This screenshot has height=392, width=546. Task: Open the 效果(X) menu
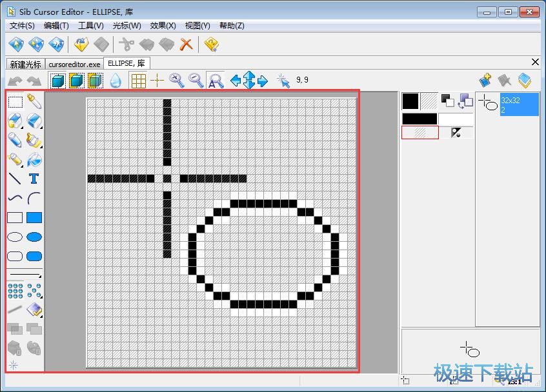163,26
